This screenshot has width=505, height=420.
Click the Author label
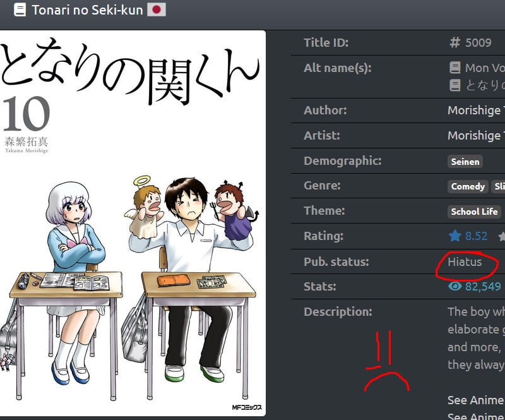(325, 111)
